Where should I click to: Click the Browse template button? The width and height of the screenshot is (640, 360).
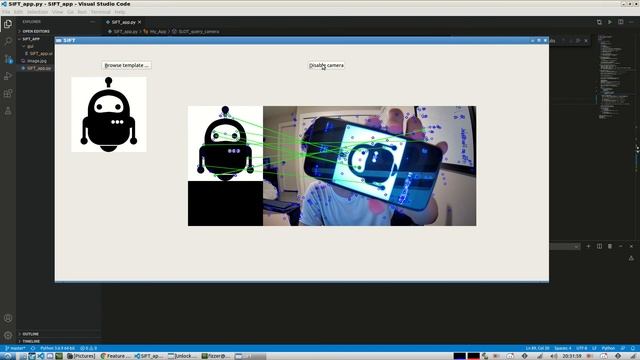point(126,65)
